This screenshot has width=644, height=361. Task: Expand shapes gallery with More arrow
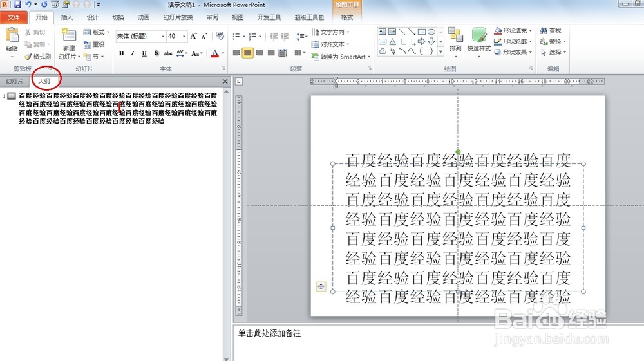pyautogui.click(x=440, y=51)
